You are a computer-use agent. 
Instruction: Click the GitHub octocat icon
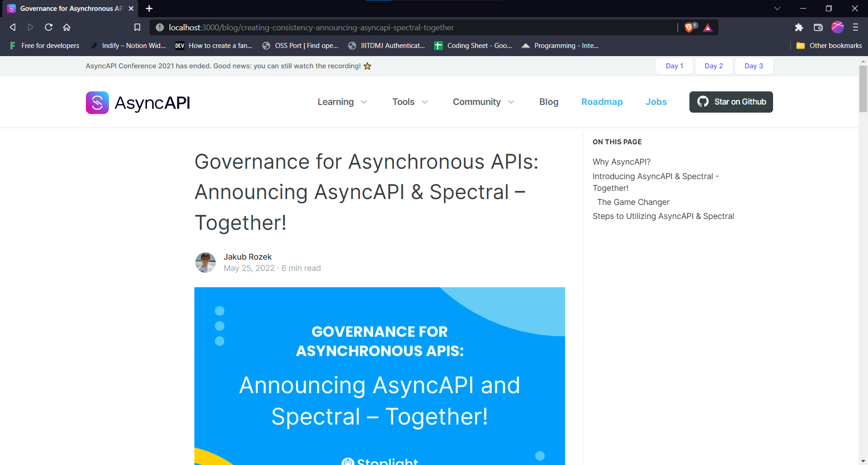click(x=703, y=102)
